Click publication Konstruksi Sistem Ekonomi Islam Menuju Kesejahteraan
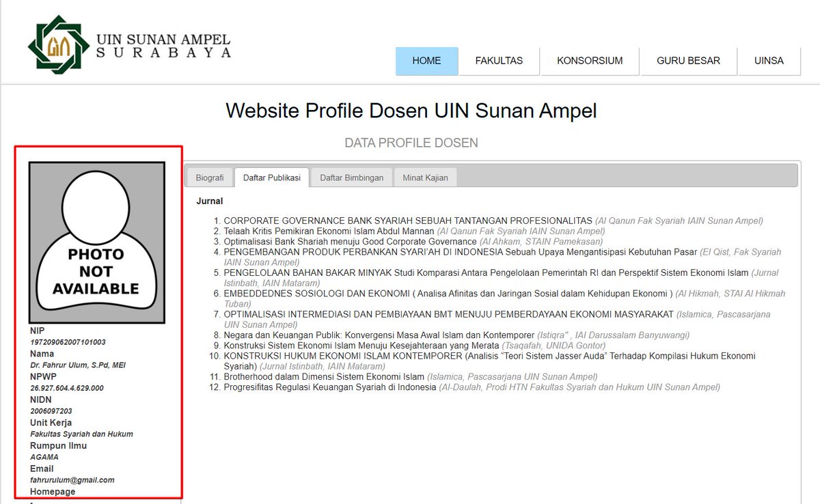This screenshot has width=820, height=504. (x=361, y=346)
